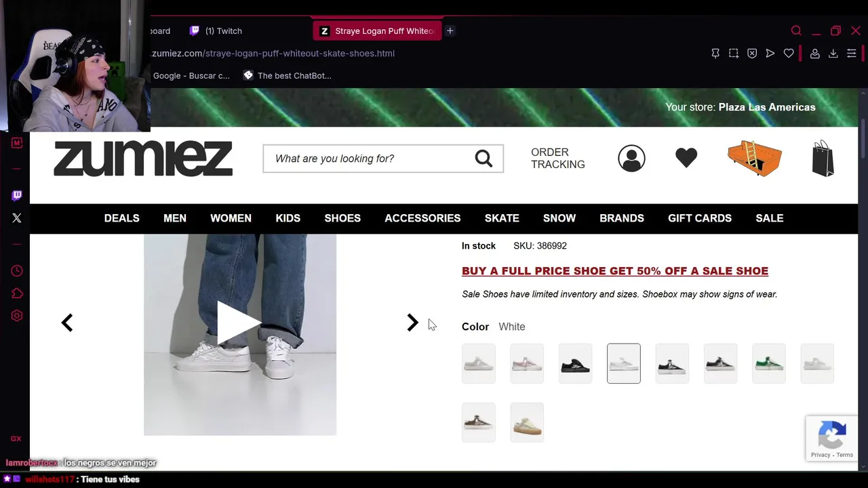Select the black shoe color swatch

point(575,363)
